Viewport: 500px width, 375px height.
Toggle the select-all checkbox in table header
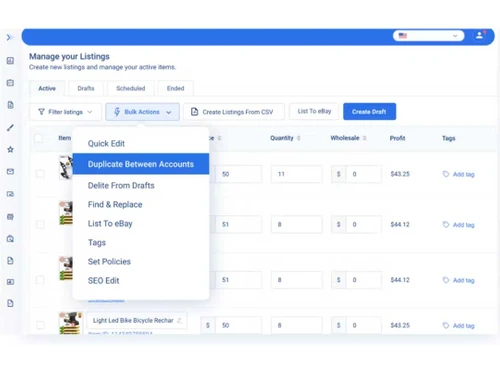[x=39, y=138]
